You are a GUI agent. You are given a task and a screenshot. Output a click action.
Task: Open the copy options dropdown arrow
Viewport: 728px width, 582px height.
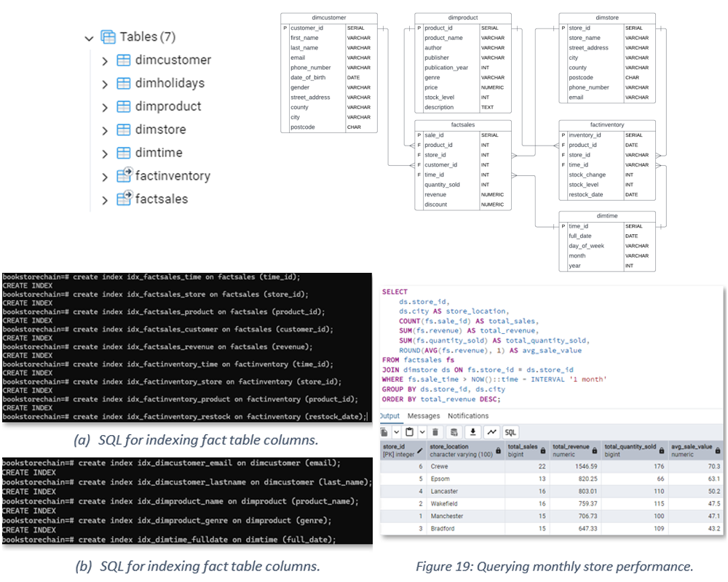tap(397, 433)
